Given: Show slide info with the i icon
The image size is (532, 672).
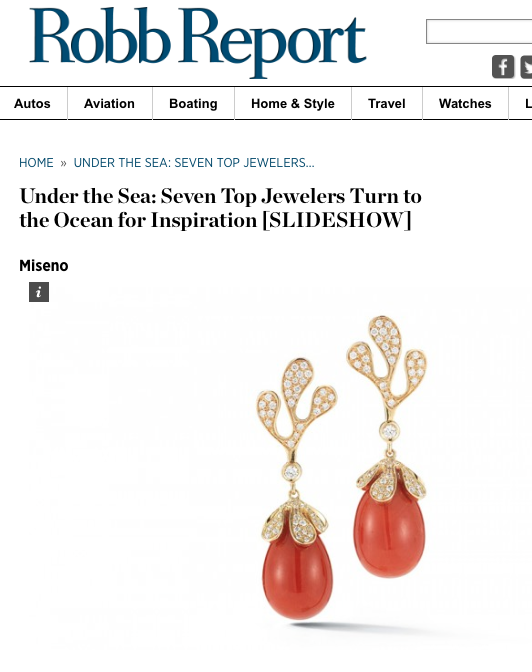Looking at the screenshot, I should tap(39, 292).
